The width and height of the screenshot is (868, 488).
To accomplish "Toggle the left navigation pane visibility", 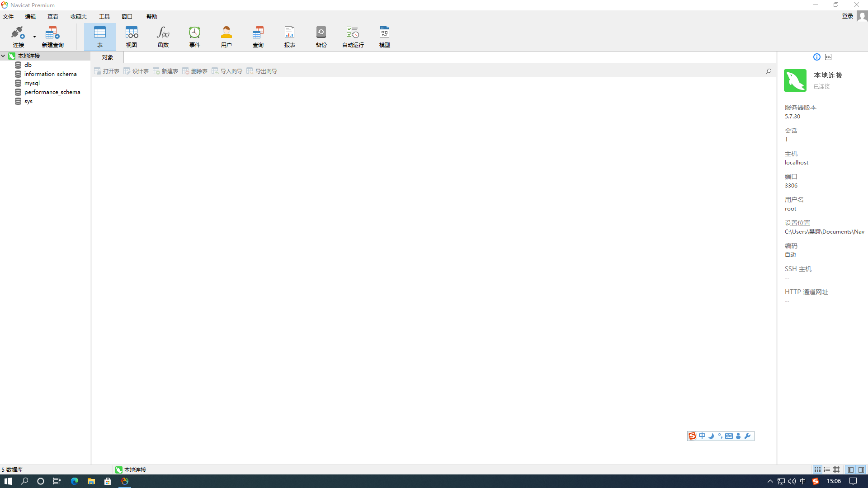I will 851,469.
